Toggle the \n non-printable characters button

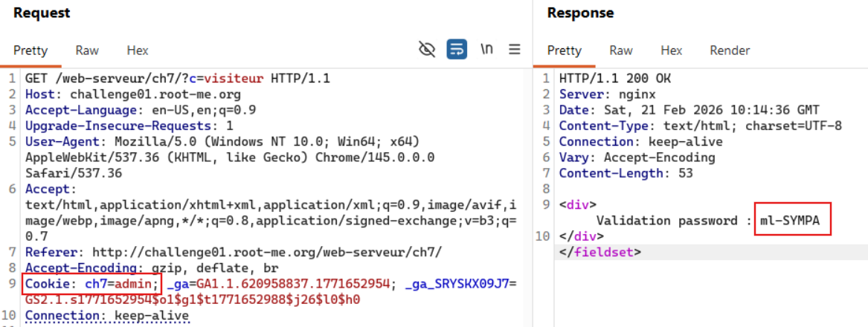coord(486,50)
